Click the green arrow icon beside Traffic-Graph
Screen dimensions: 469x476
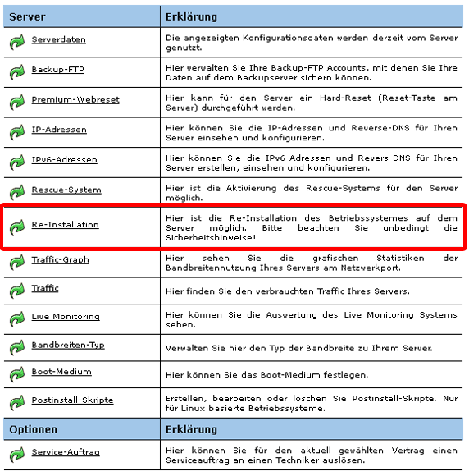(x=17, y=263)
